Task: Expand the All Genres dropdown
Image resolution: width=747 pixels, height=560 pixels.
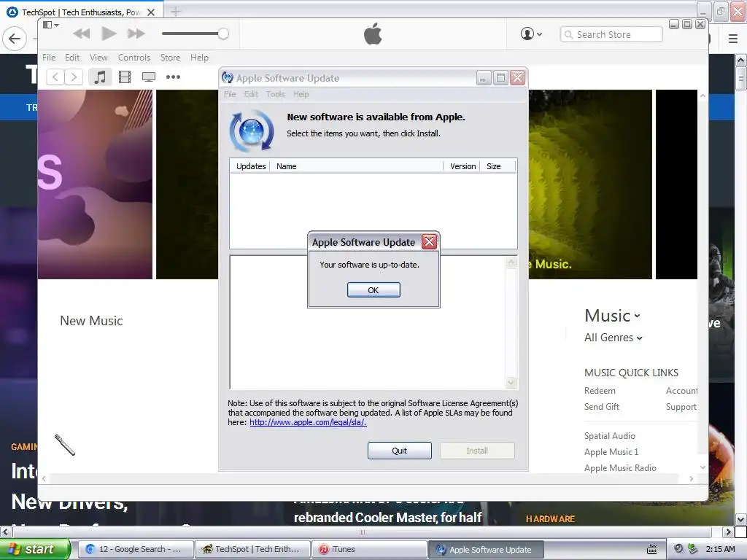Action: point(613,338)
